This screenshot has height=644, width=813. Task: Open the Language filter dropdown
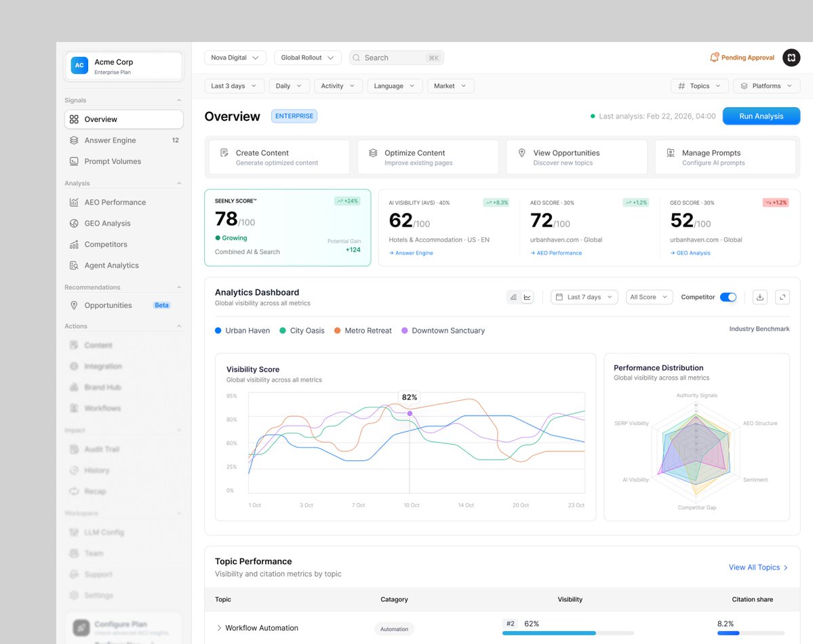[x=395, y=86]
